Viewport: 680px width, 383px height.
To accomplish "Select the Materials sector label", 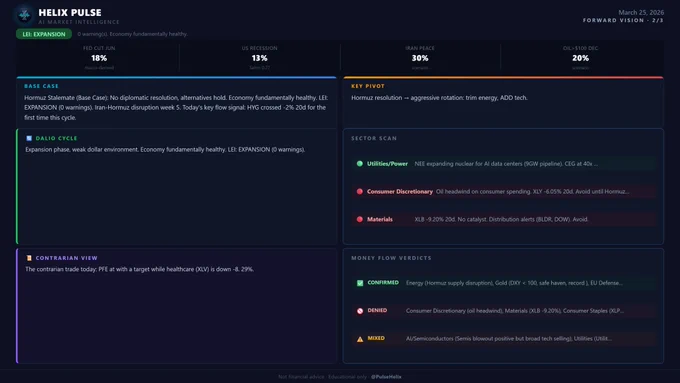I will click(379, 219).
